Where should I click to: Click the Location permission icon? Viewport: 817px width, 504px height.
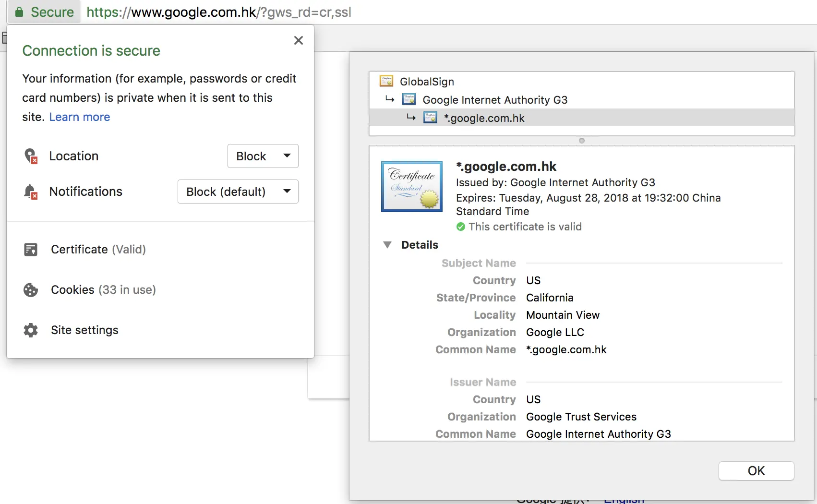(31, 156)
